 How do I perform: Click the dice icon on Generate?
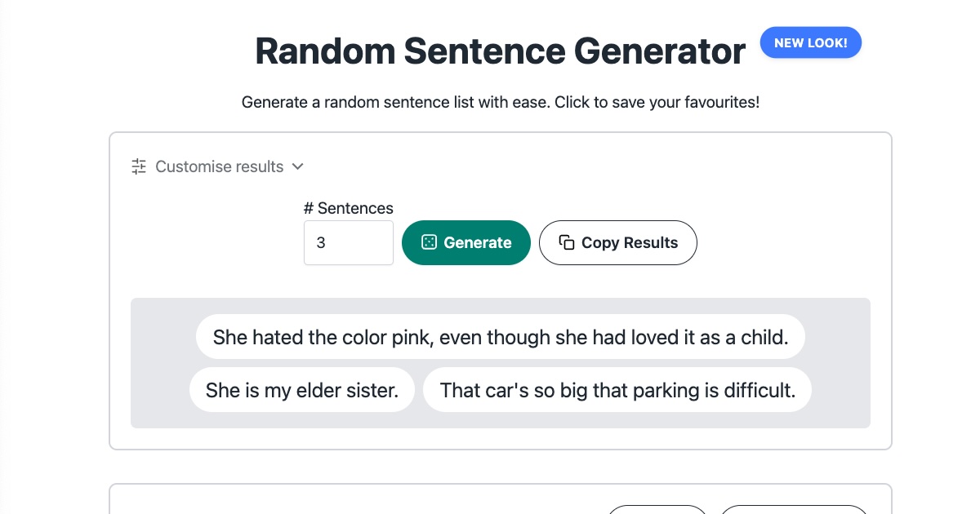[428, 242]
